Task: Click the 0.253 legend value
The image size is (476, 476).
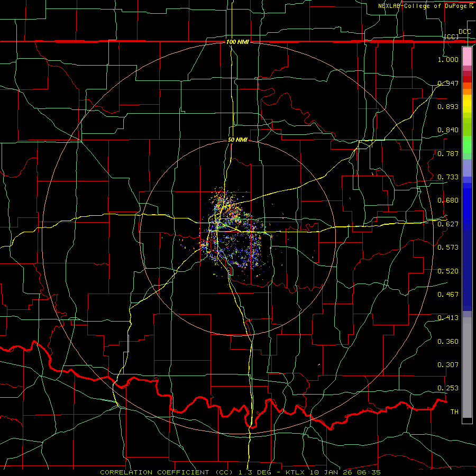Action: [x=448, y=388]
